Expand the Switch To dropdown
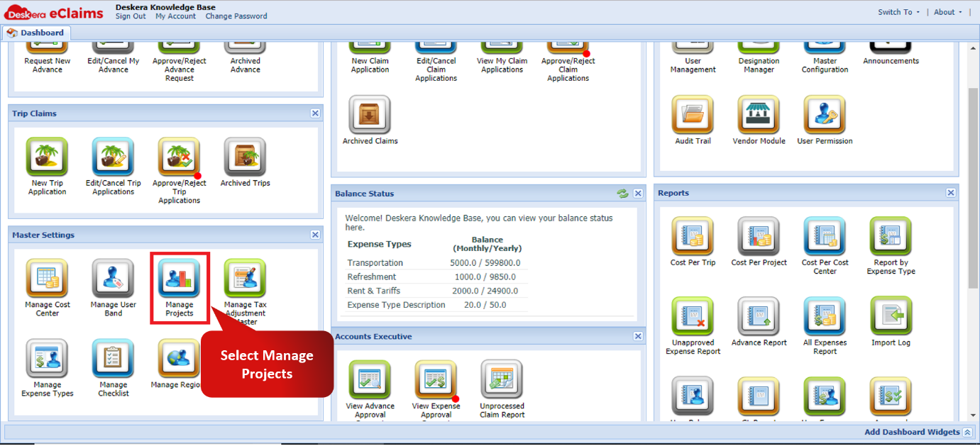980x446 pixels. [x=898, y=12]
